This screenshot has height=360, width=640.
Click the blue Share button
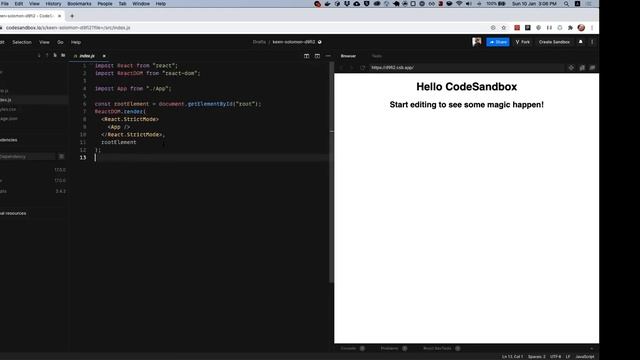(498, 42)
